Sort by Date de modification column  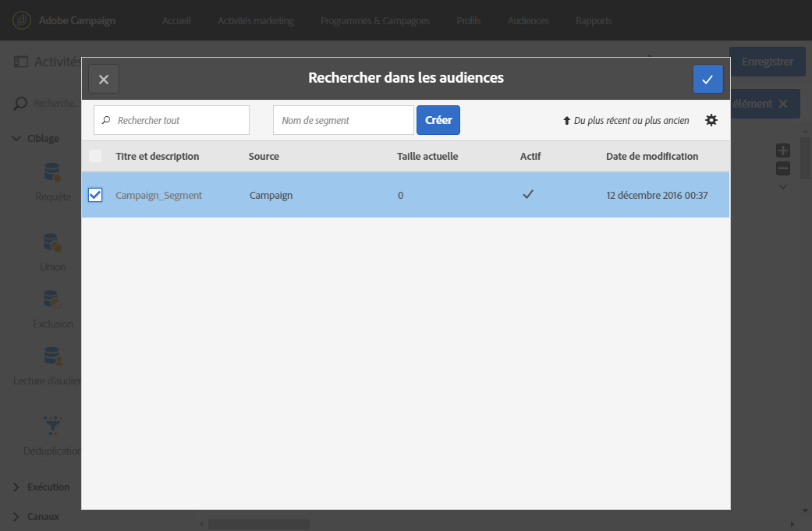(x=652, y=156)
